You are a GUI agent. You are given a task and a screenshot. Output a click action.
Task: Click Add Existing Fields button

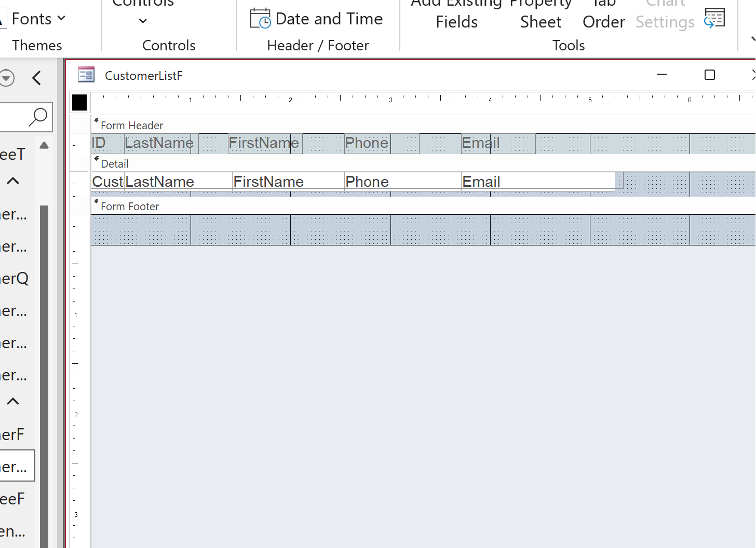coord(456,16)
